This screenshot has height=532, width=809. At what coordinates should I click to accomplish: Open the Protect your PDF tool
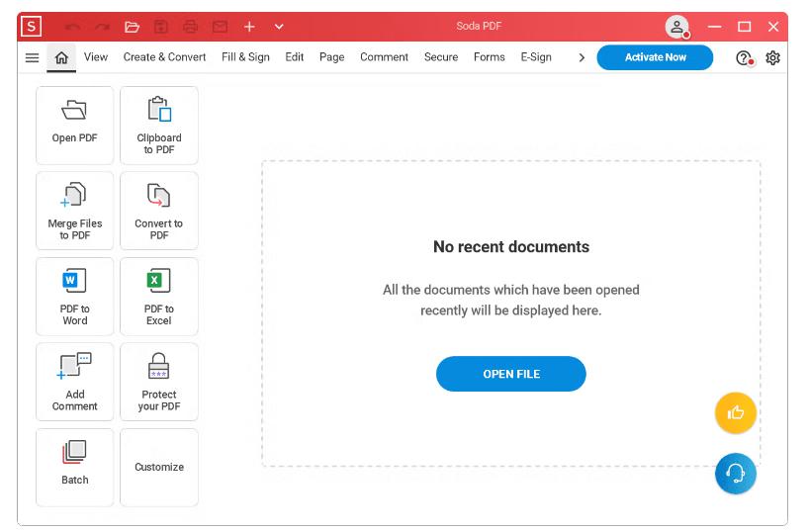(159, 381)
